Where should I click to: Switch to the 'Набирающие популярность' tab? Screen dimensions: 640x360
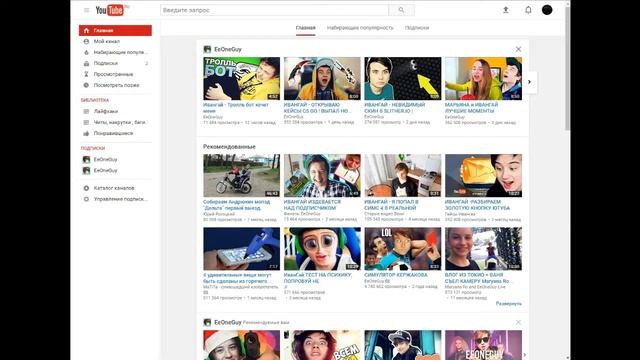point(360,28)
